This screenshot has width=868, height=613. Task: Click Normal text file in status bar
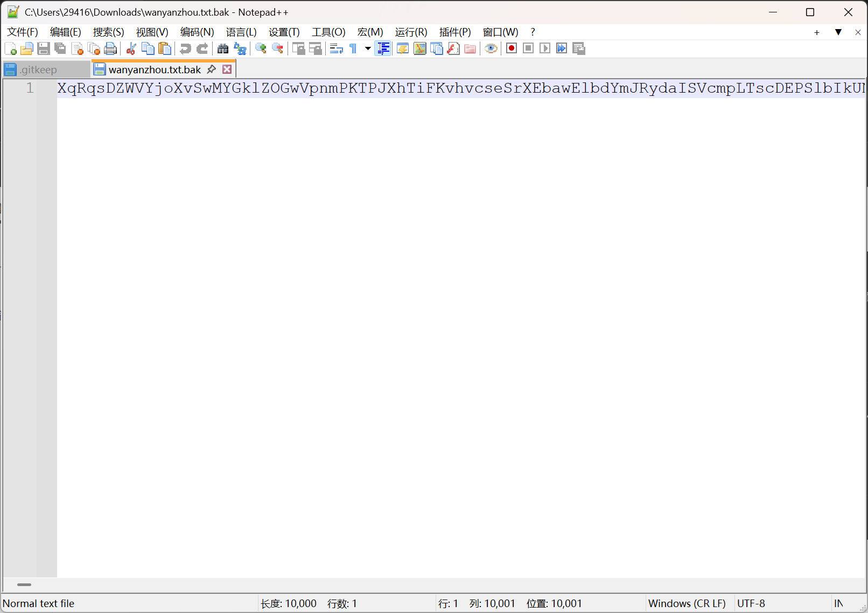click(39, 603)
